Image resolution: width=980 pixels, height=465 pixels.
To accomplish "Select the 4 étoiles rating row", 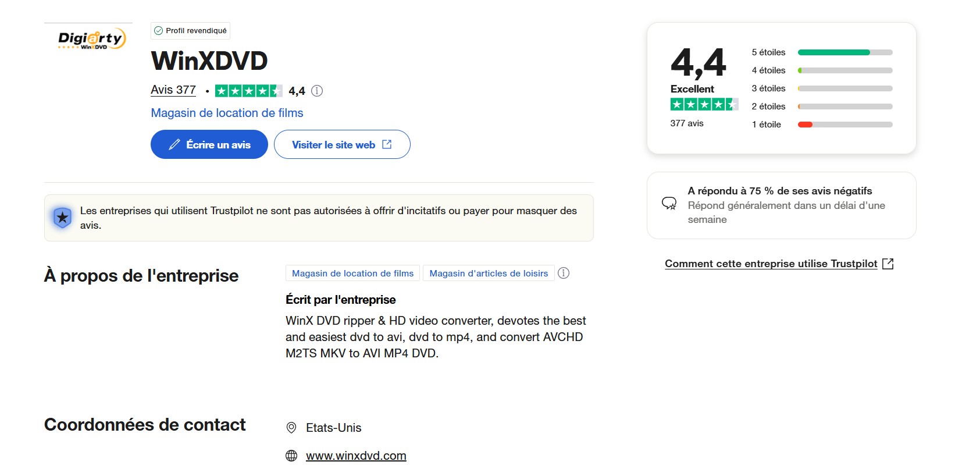I will tap(822, 70).
